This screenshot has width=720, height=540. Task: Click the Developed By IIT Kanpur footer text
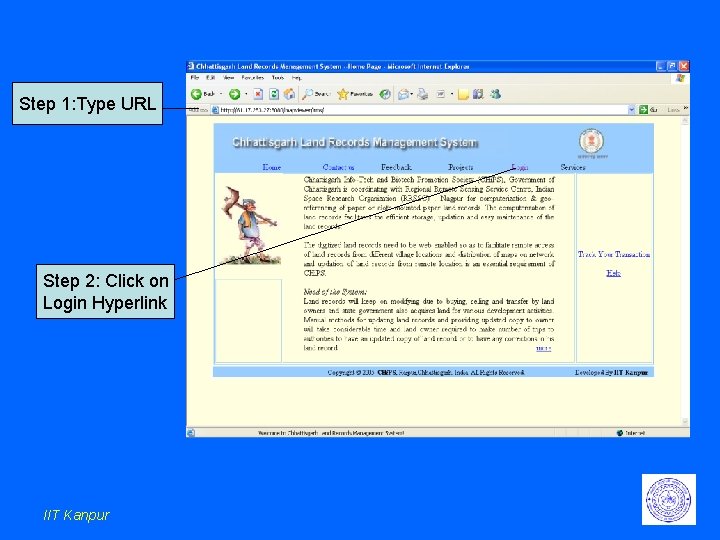click(611, 372)
